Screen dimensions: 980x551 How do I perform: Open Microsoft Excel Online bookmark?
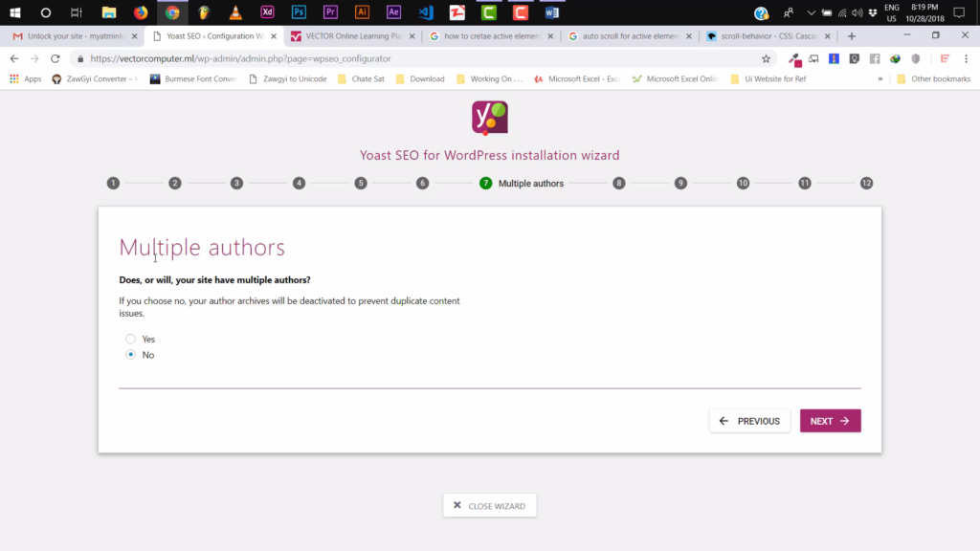click(676, 78)
